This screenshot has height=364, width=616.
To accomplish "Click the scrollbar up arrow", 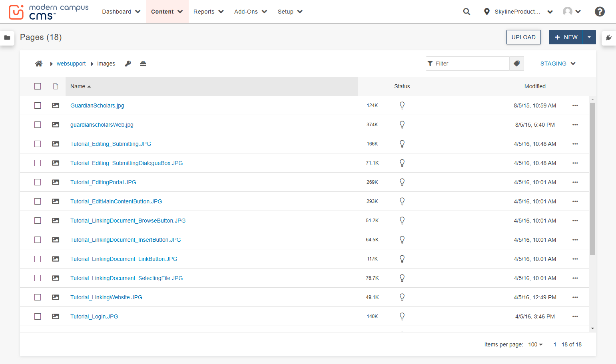I will pos(592,99).
